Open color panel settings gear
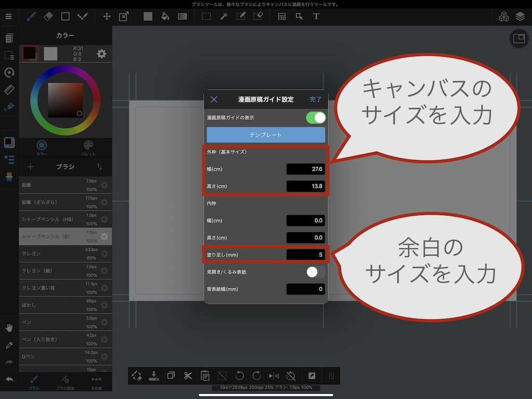The image size is (532, 399). click(102, 54)
